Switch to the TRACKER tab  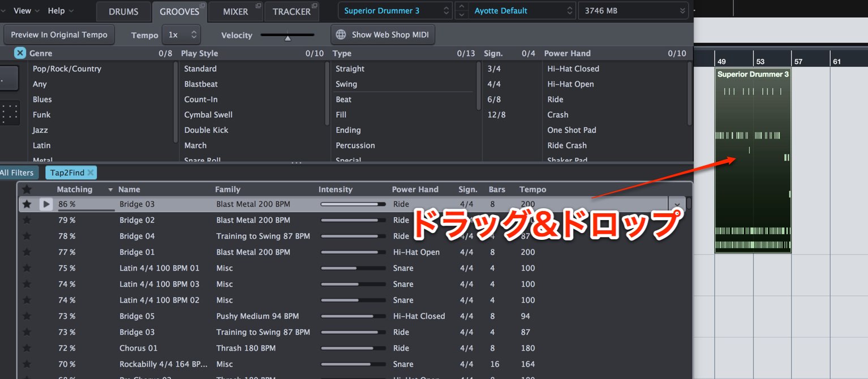(291, 11)
